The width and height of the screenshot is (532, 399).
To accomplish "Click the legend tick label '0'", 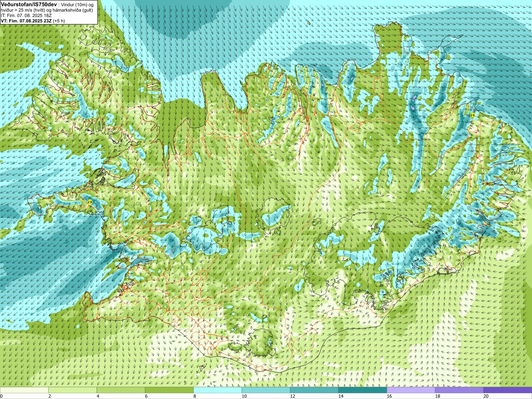I will click(x=1, y=396).
